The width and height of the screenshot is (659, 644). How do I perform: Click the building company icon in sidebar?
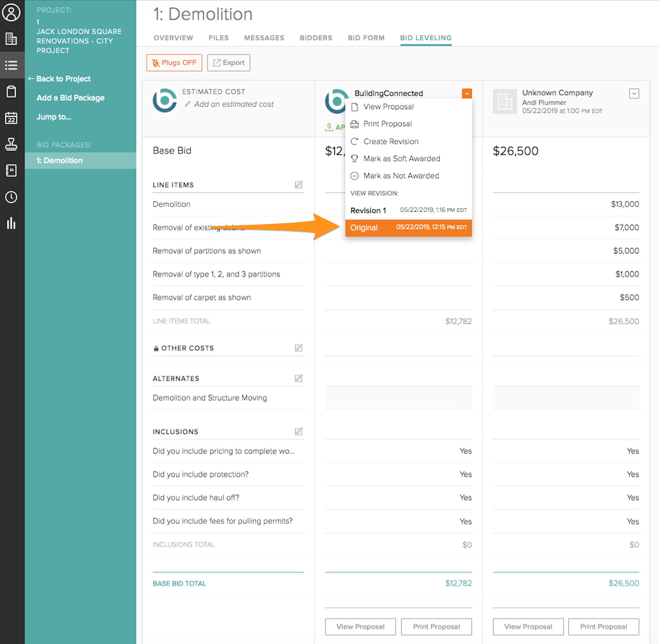[x=11, y=39]
